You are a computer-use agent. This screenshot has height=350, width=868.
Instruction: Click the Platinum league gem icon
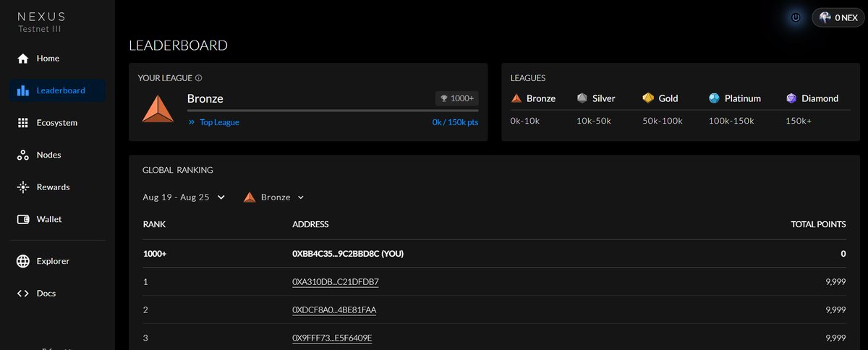coord(714,98)
